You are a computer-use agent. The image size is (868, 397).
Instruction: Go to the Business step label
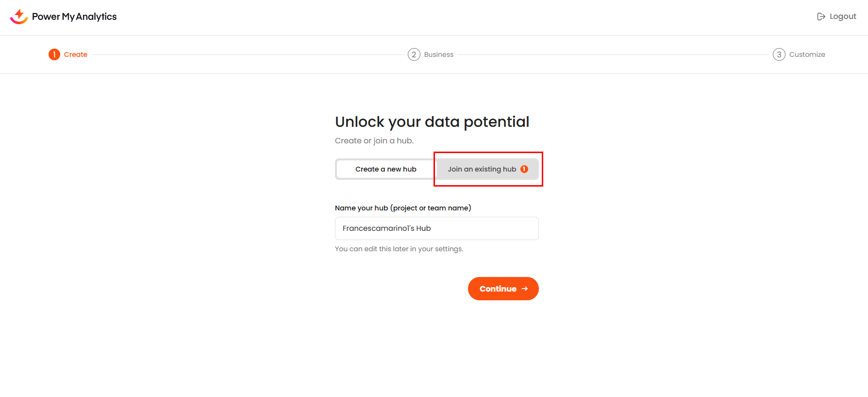pyautogui.click(x=438, y=54)
